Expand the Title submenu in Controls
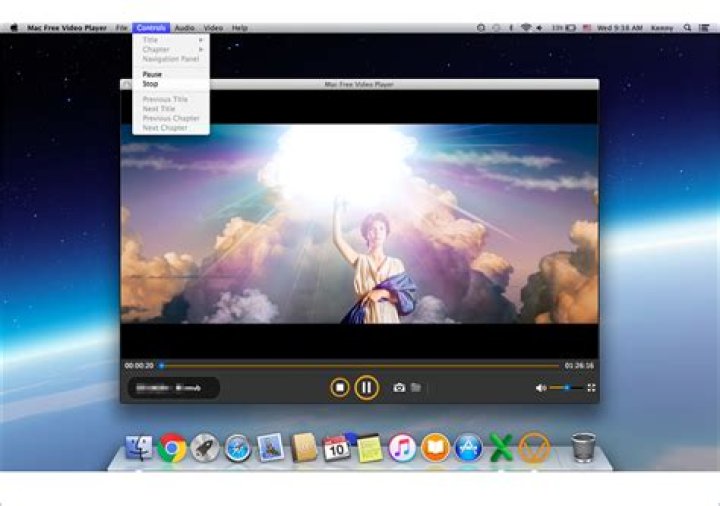 (171, 40)
